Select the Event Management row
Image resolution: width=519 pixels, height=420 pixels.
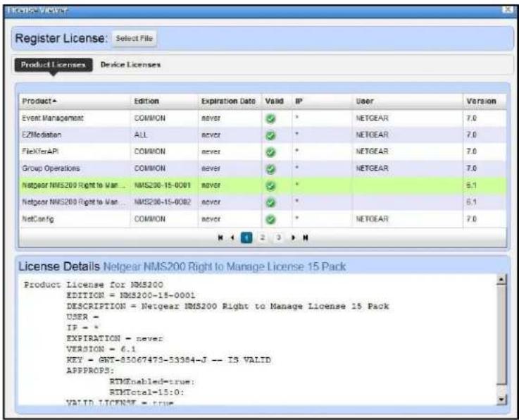coord(263,118)
